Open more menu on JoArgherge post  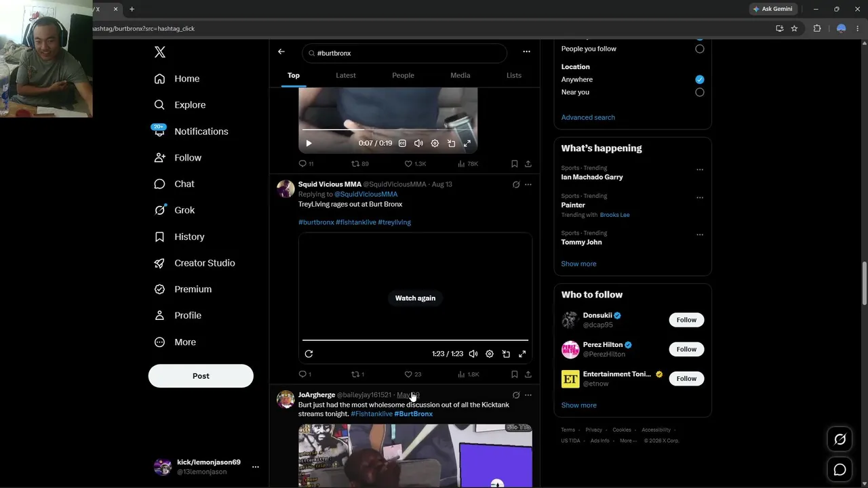coord(528,395)
